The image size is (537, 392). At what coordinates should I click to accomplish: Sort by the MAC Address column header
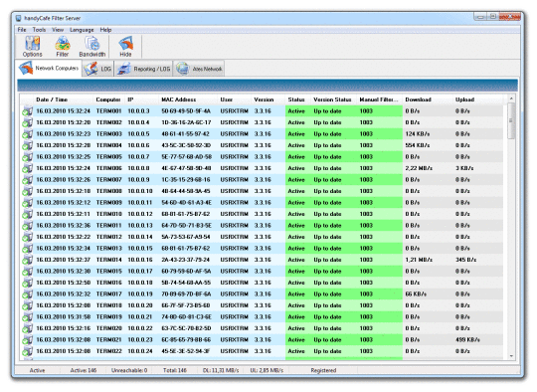[x=178, y=99]
